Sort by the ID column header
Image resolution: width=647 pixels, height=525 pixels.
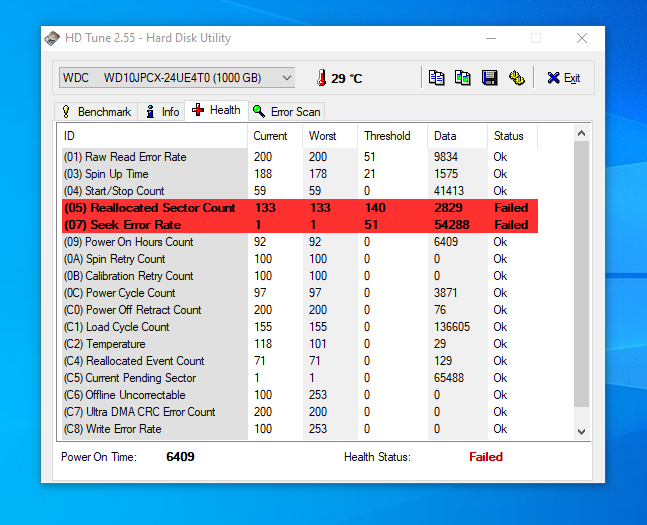[154, 136]
